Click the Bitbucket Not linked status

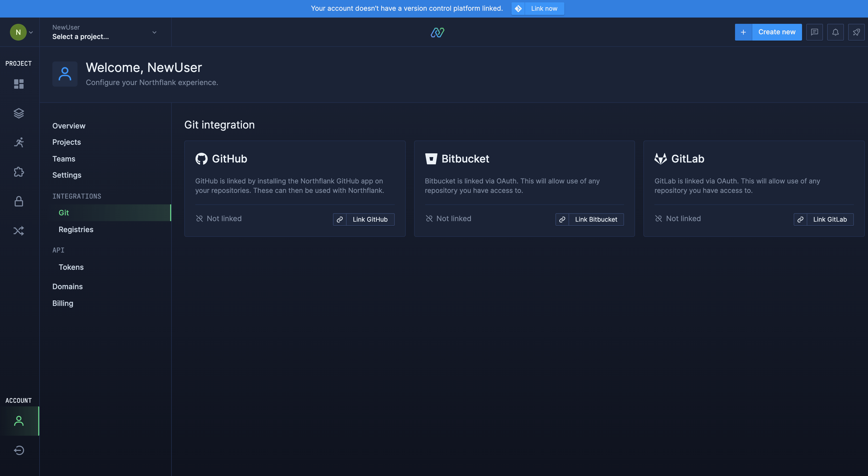click(x=448, y=219)
